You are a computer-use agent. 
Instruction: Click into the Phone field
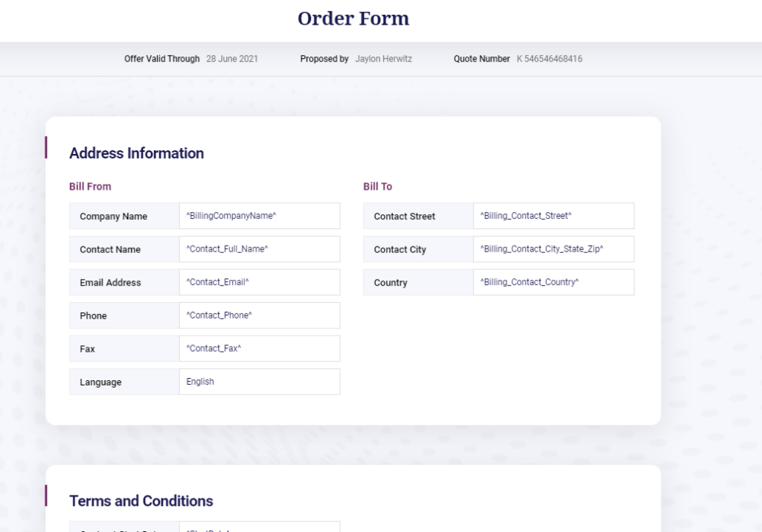pos(259,315)
